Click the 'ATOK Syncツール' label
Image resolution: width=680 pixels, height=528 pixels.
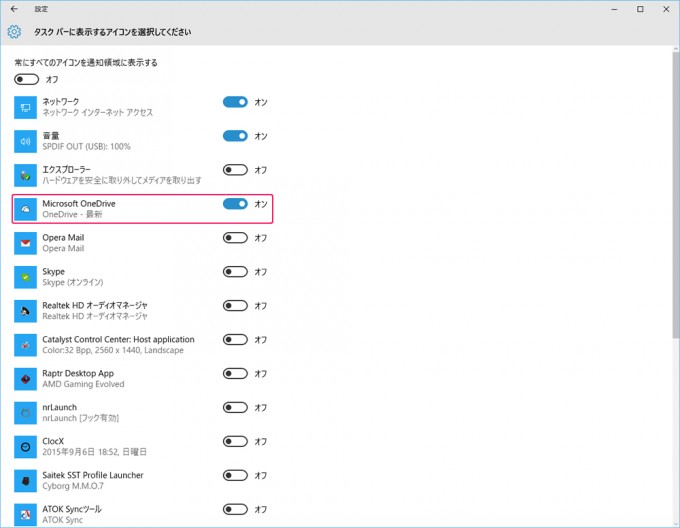pos(72,509)
